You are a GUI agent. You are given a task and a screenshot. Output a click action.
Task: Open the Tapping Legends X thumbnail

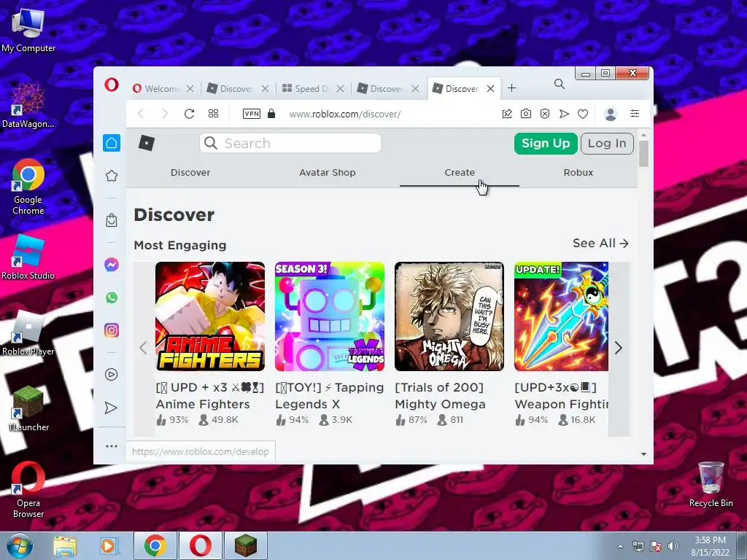330,316
